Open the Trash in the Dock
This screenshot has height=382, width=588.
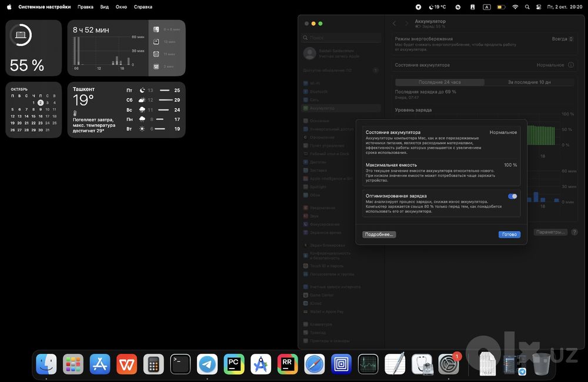(541, 364)
